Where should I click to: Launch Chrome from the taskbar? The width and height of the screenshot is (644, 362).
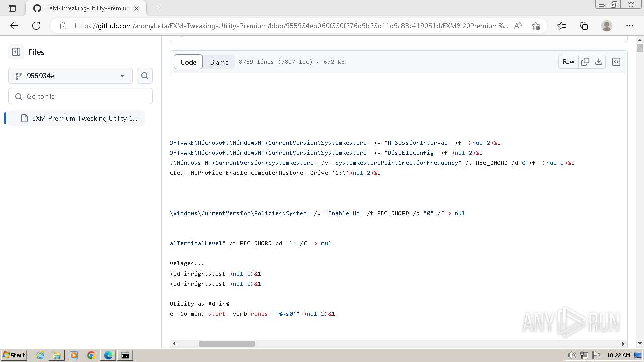point(91,355)
